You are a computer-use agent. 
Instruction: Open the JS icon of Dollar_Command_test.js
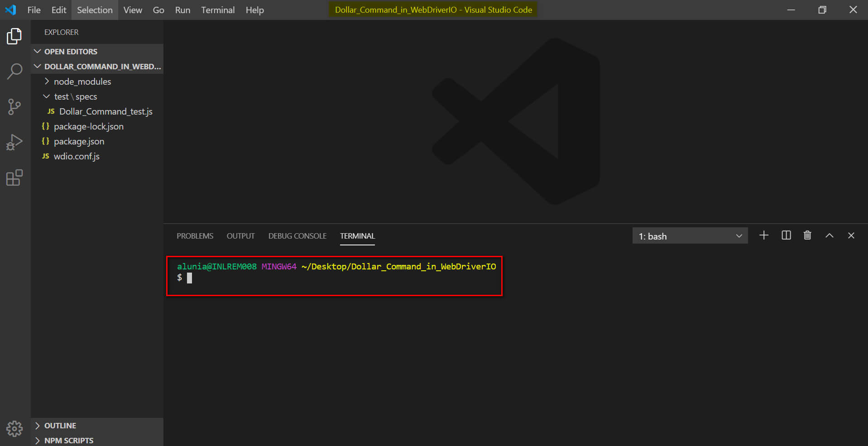coord(51,111)
